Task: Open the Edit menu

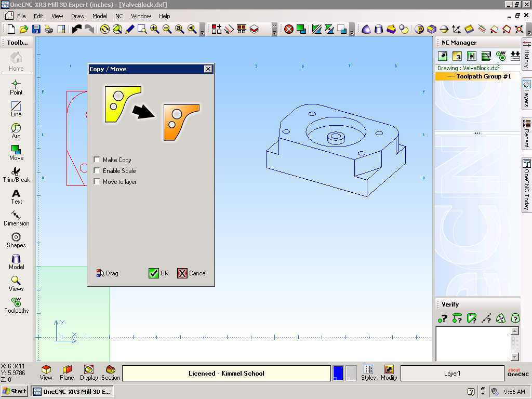Action: pyautogui.click(x=38, y=16)
